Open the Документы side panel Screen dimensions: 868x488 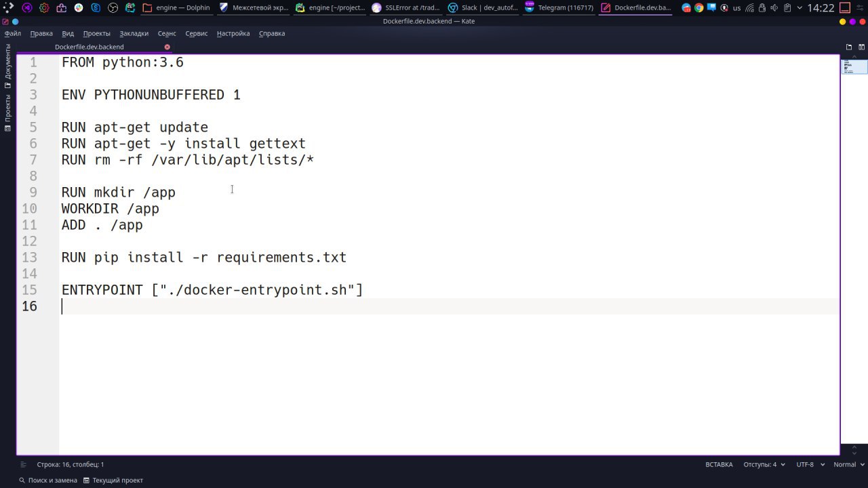coord(7,66)
